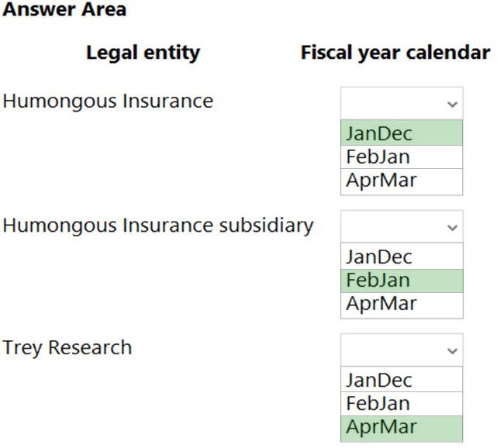Click the Humongous Insurance subsidiary row label
The image size is (497, 448).
[x=158, y=226]
